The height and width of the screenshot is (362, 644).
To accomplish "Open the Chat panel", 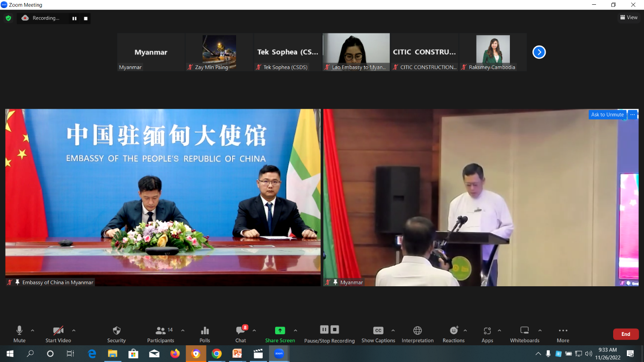I will (x=241, y=334).
